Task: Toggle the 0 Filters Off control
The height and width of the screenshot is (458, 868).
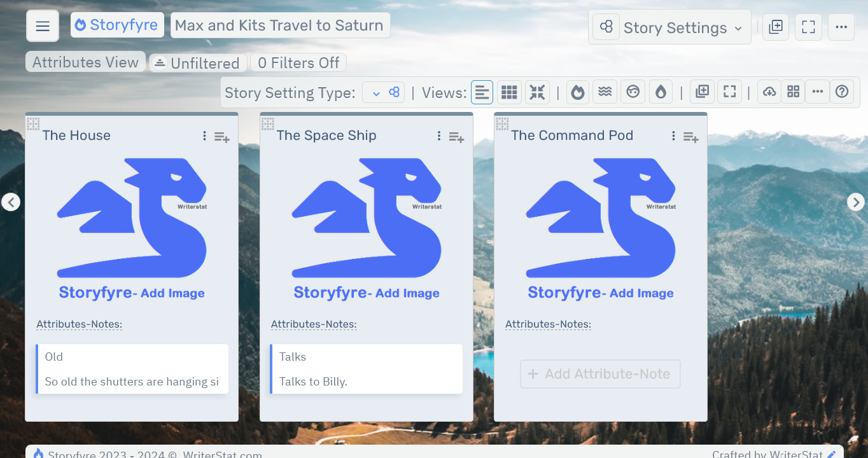Action: 298,62
